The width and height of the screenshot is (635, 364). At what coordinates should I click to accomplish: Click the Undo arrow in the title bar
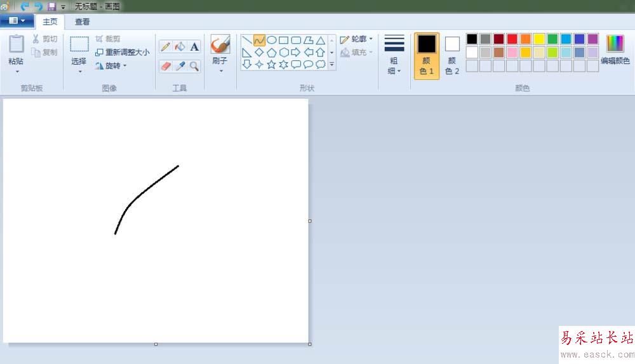click(25, 6)
